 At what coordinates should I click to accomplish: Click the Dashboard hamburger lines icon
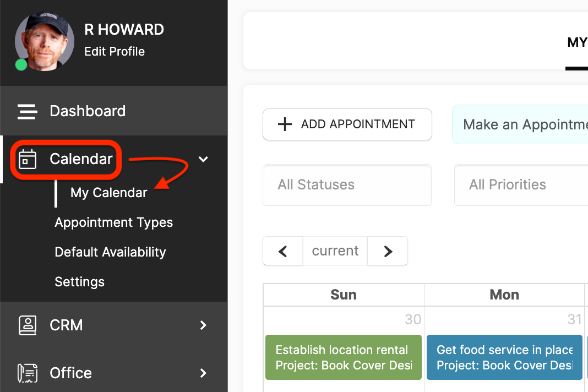[28, 111]
